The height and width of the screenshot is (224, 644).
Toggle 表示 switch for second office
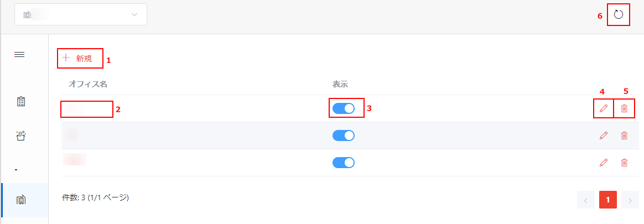[x=344, y=136]
